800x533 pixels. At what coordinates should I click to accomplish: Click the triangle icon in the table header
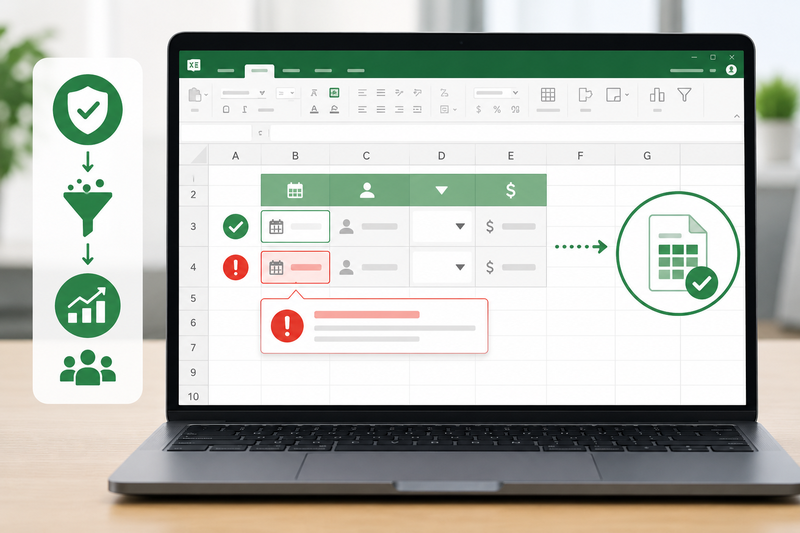pyautogui.click(x=442, y=190)
